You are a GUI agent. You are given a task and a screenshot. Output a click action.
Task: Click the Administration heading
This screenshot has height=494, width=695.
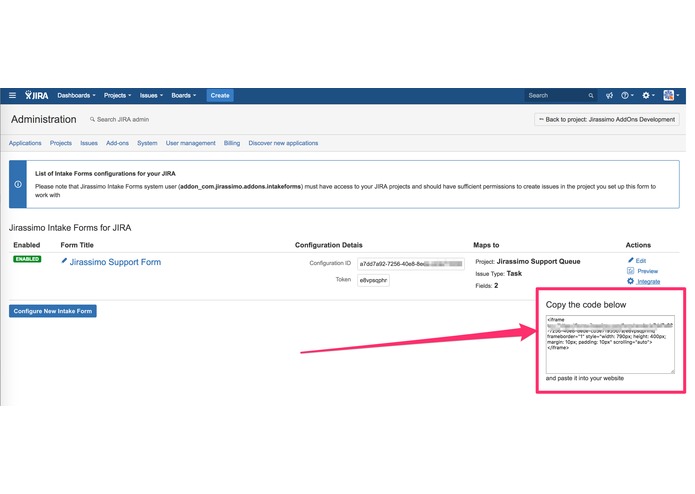point(43,120)
